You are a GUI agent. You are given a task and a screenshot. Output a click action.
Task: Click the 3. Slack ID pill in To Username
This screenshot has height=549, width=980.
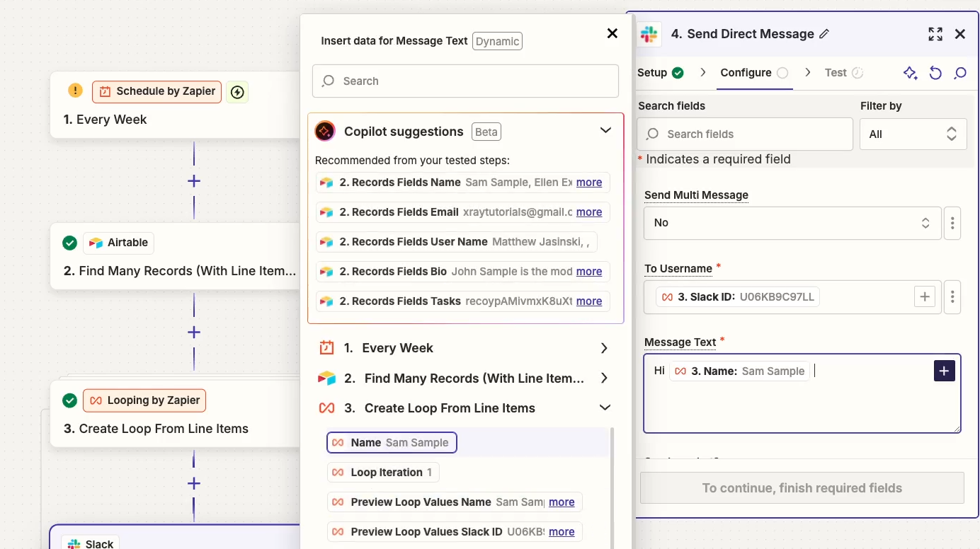coord(738,297)
